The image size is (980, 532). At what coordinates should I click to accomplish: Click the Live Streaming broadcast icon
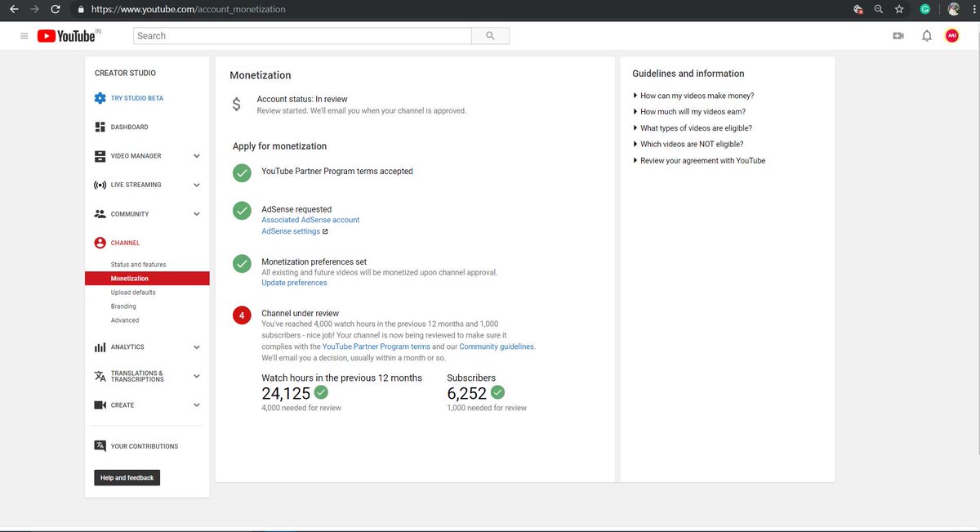click(100, 185)
